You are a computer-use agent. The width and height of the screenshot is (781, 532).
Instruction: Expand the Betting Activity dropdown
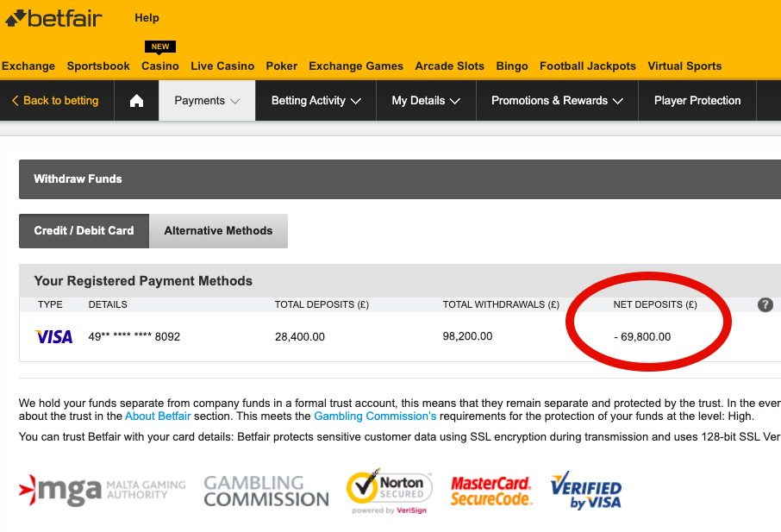point(316,101)
